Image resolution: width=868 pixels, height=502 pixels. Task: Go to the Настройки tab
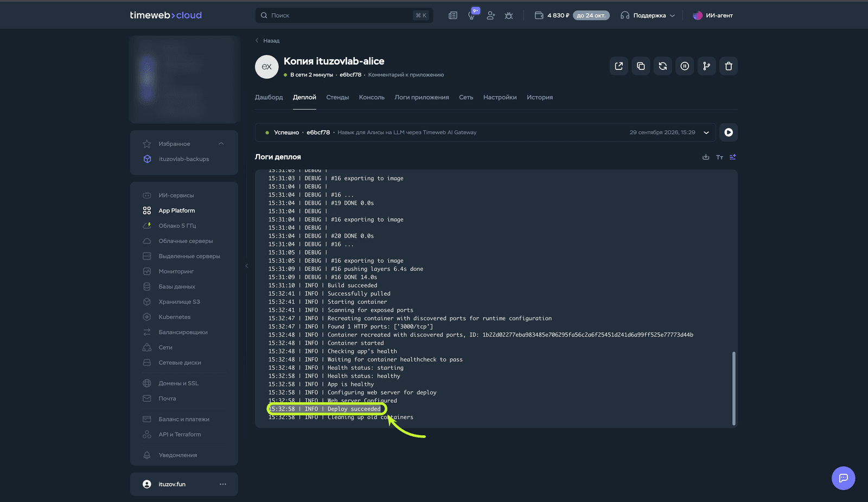point(500,98)
